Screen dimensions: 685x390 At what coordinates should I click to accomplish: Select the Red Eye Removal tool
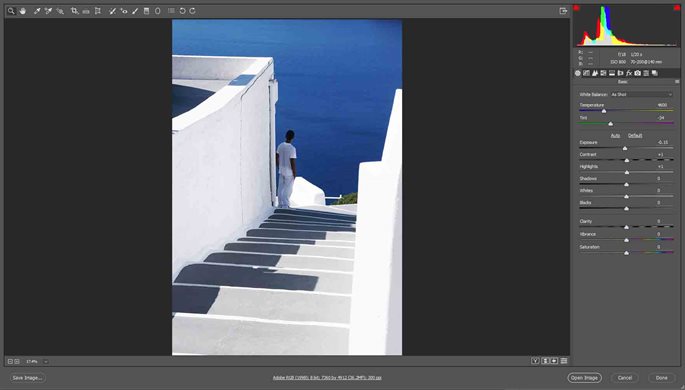click(124, 11)
